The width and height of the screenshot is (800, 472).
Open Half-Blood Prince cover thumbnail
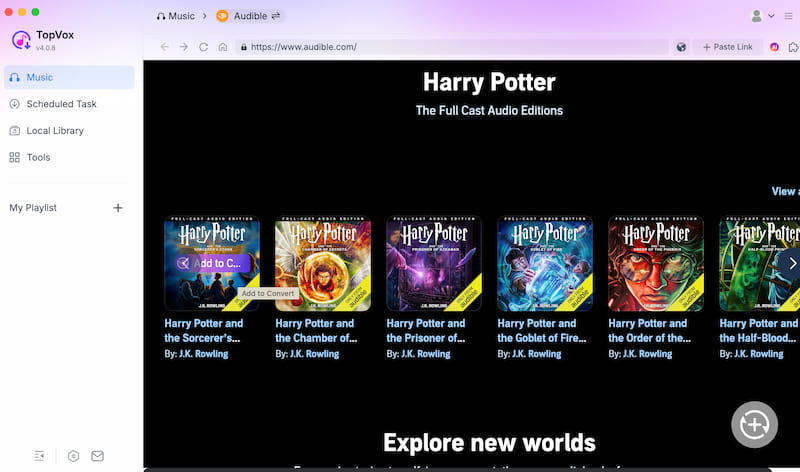760,264
